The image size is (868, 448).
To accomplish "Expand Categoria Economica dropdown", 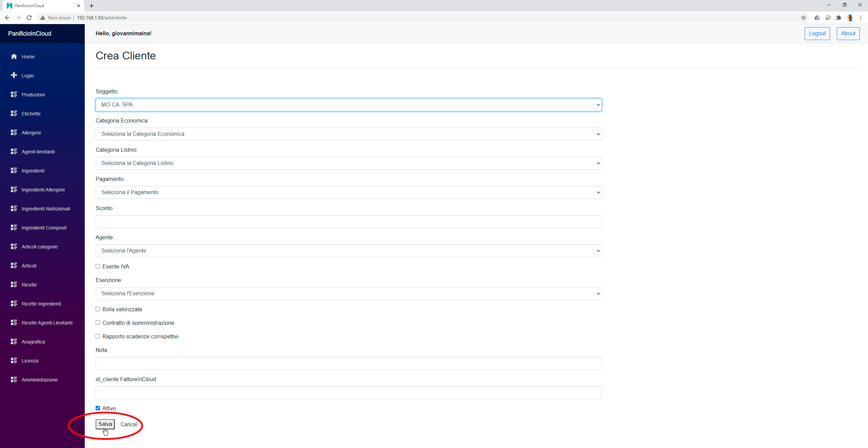I will [349, 134].
